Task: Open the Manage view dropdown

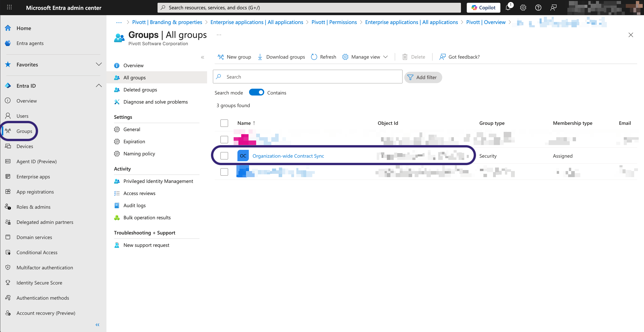Action: tap(365, 57)
